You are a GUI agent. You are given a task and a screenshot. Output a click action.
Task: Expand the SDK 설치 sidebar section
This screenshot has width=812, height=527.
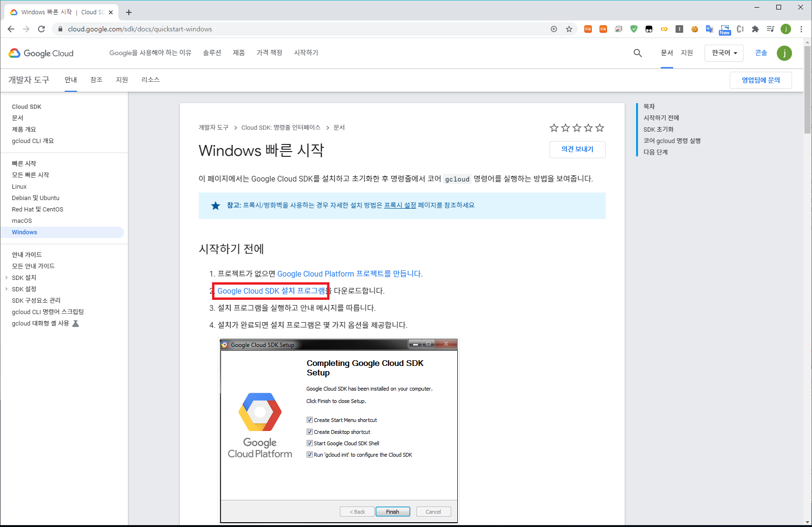(7, 278)
